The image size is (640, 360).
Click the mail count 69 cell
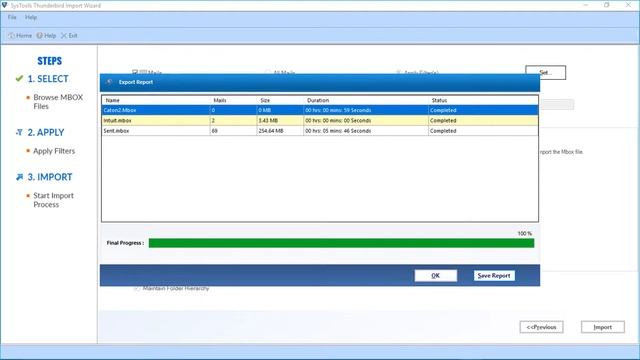click(x=214, y=131)
